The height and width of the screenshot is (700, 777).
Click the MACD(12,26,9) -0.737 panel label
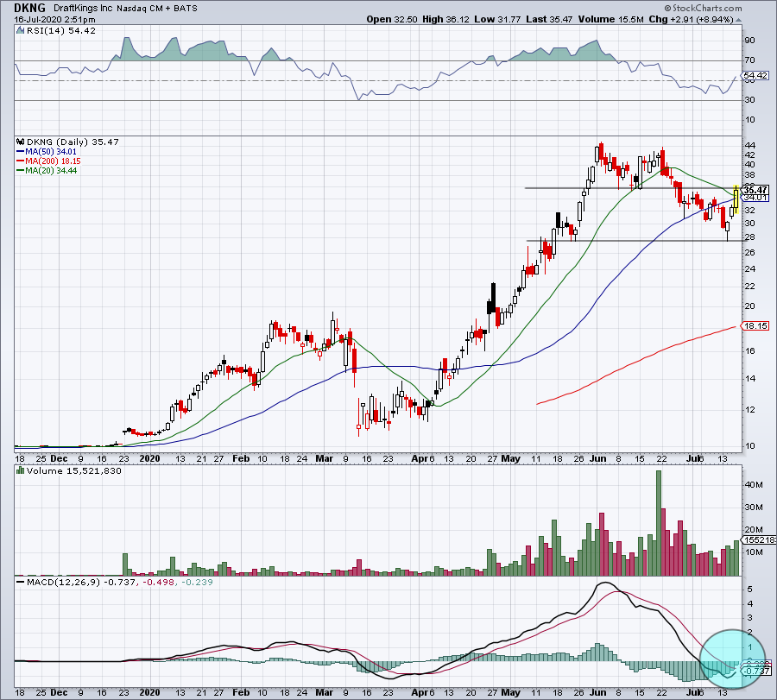coord(81,582)
